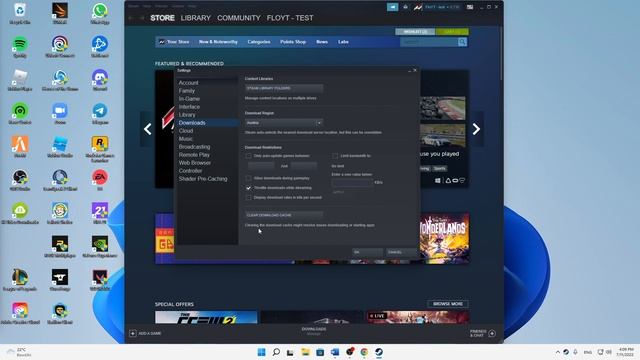Viewport: 640px width, 360px height.
Task: Open News in store navigation
Action: (x=322, y=42)
